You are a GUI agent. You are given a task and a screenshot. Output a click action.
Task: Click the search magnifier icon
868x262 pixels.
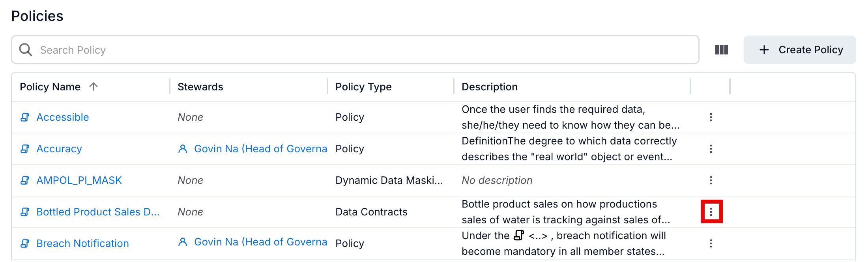point(26,50)
